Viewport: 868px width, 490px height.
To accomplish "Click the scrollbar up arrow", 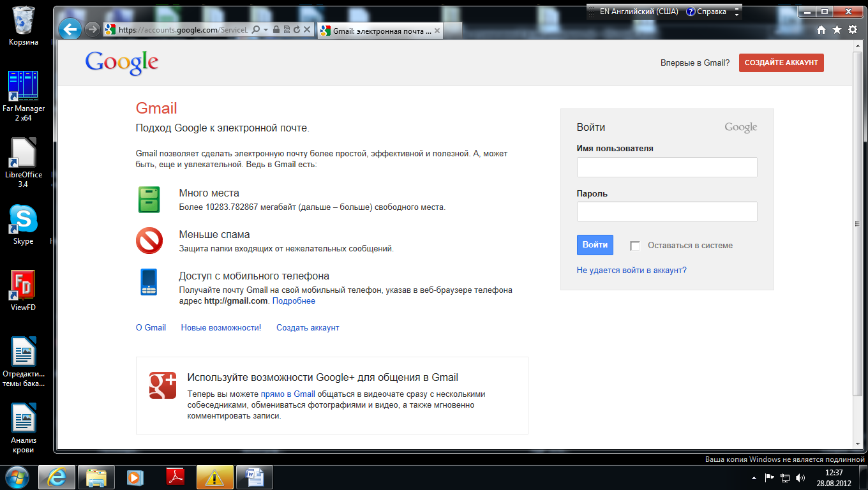I will pyautogui.click(x=858, y=46).
